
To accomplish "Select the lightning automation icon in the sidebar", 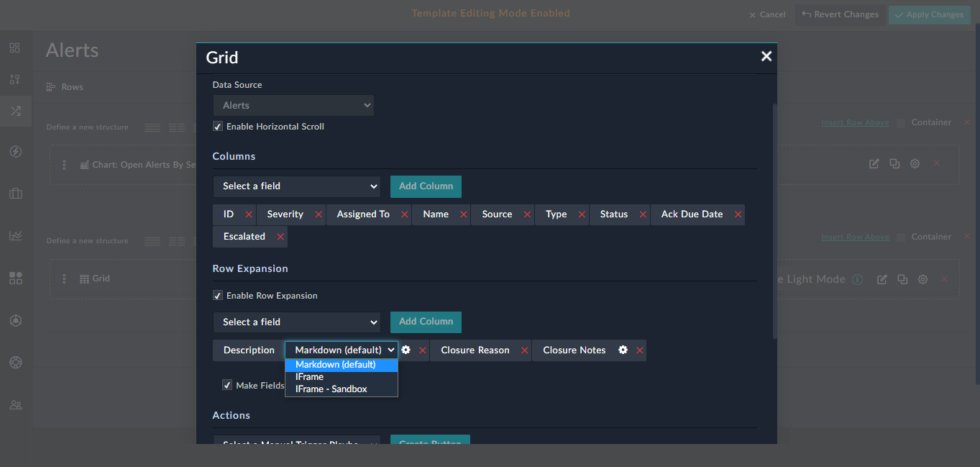I will 15,151.
